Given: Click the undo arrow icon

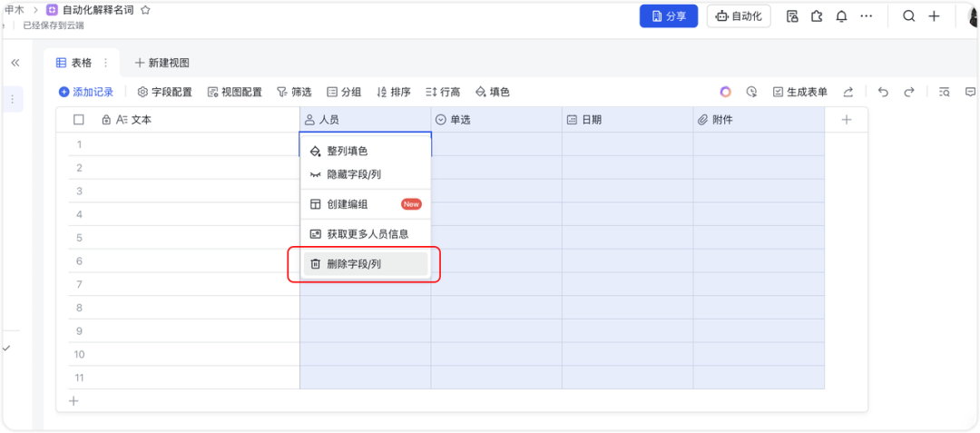Looking at the screenshot, I should (883, 92).
